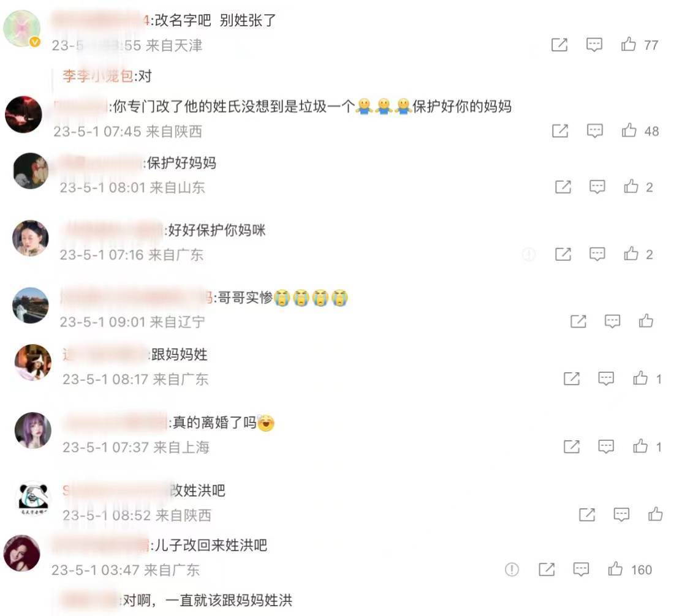The width and height of the screenshot is (674, 616).
Task: Share the 改姓洪吧 comment from 陕西
Action: (587, 514)
